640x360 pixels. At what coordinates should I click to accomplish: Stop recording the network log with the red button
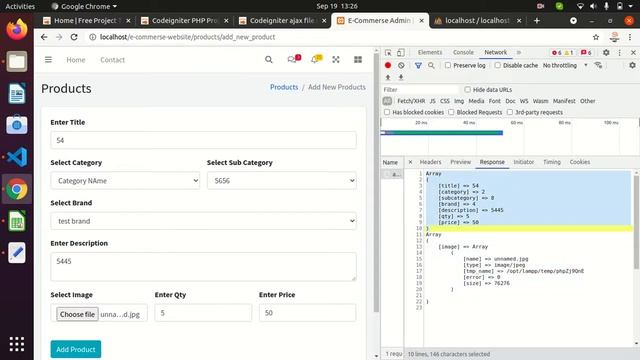coord(388,65)
